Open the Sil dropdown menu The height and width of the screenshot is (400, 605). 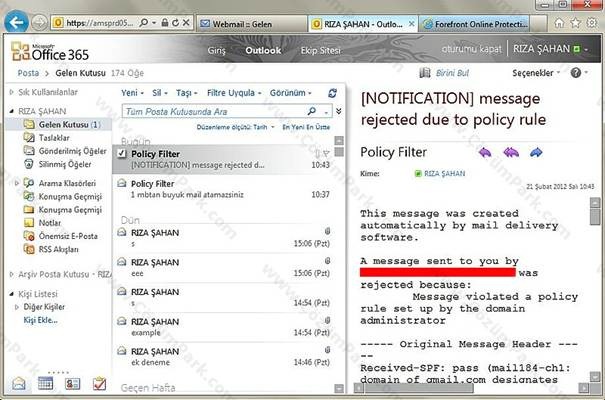tap(160, 93)
